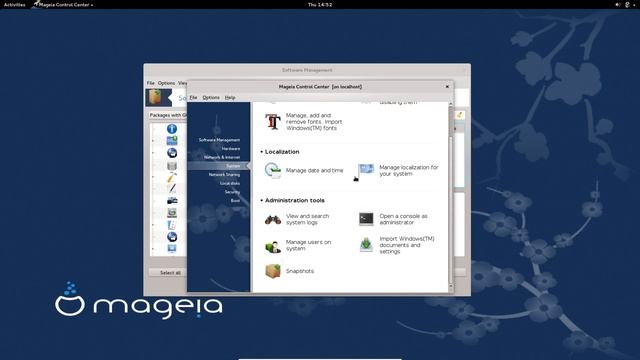Close the Mageia Control Center window

pyautogui.click(x=447, y=87)
